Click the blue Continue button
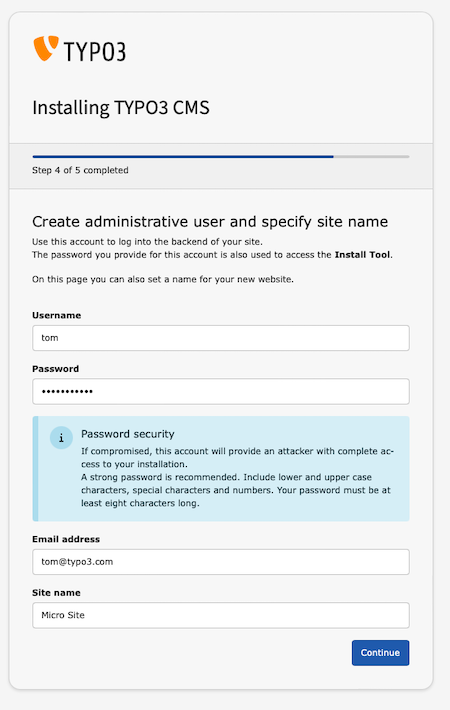 [380, 653]
